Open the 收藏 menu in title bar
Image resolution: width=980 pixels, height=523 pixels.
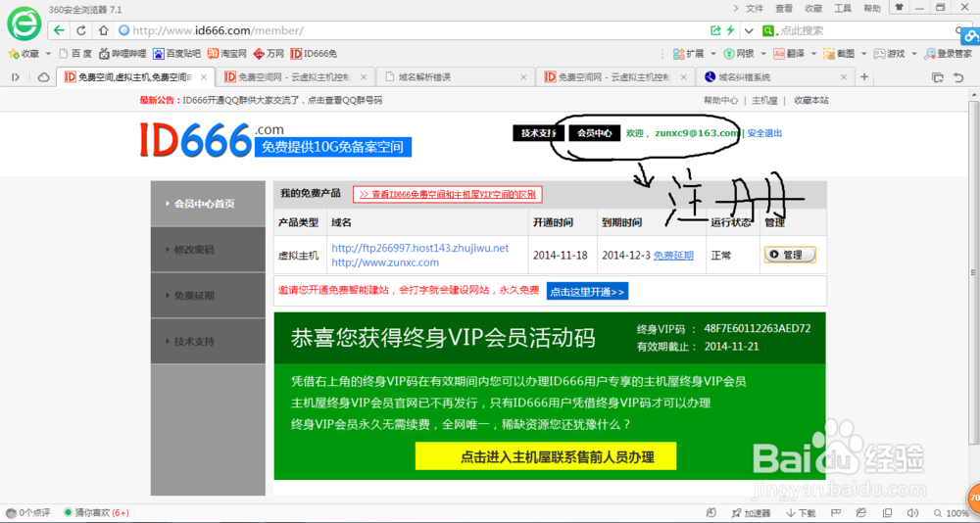coord(813,8)
